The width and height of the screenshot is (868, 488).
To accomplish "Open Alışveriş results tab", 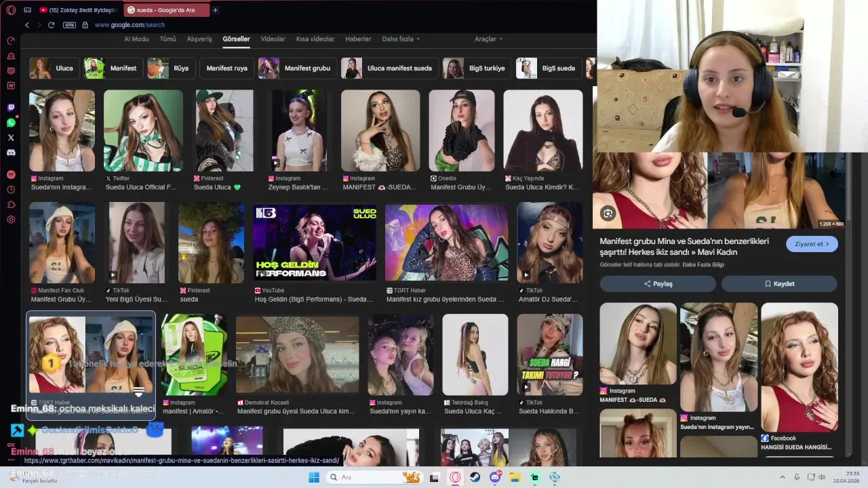I will (x=199, y=39).
